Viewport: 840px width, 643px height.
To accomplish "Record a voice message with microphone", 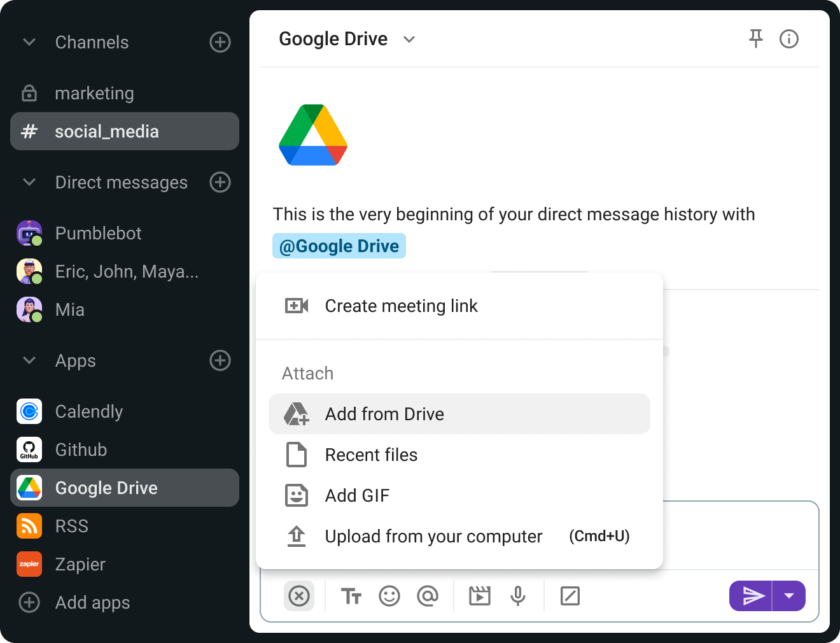I will point(518,596).
